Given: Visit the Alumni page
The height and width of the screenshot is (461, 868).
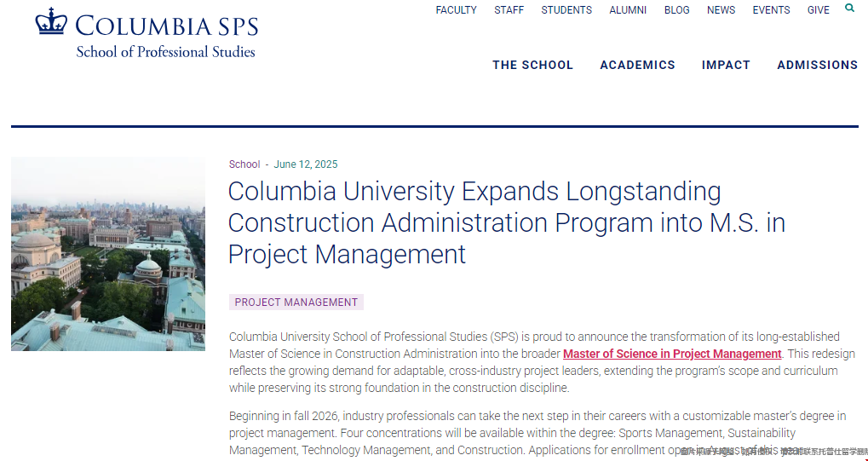Looking at the screenshot, I should (628, 10).
